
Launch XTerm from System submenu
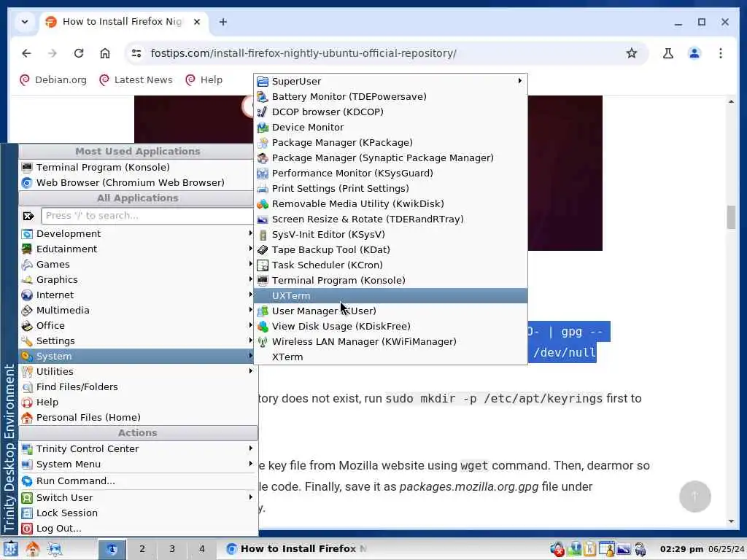(390, 357)
